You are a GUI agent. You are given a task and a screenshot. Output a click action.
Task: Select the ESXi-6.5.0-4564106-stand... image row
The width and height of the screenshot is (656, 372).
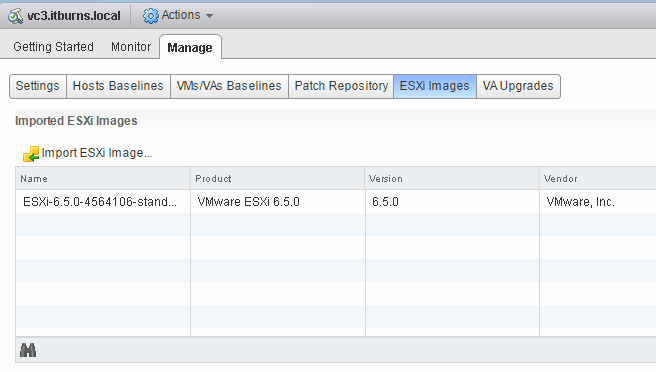[336, 202]
